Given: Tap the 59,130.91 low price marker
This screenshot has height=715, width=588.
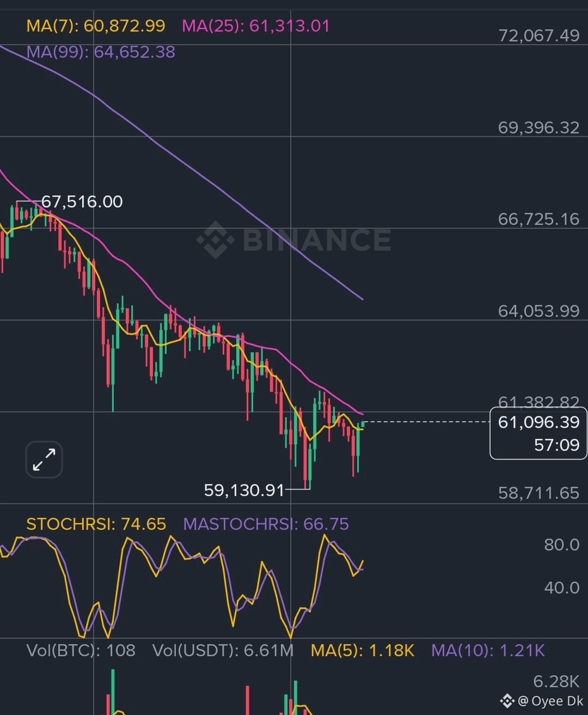Looking at the screenshot, I should coord(244,490).
